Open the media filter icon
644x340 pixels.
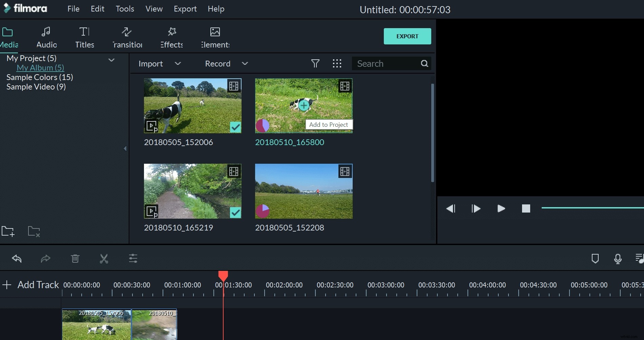pyautogui.click(x=315, y=63)
